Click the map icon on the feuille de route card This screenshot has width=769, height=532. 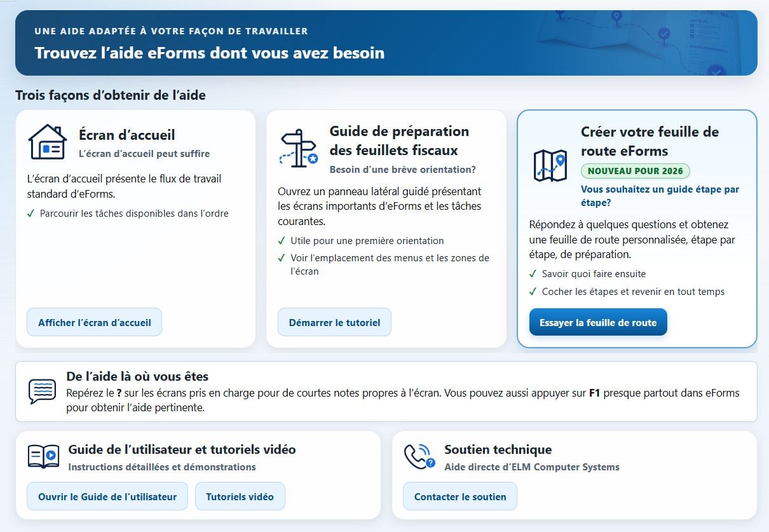[550, 167]
